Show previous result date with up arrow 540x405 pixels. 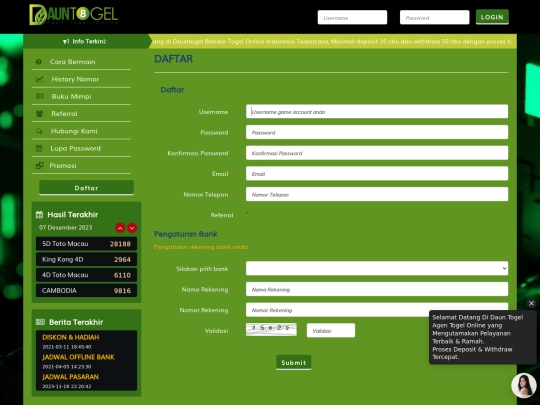[120, 228]
